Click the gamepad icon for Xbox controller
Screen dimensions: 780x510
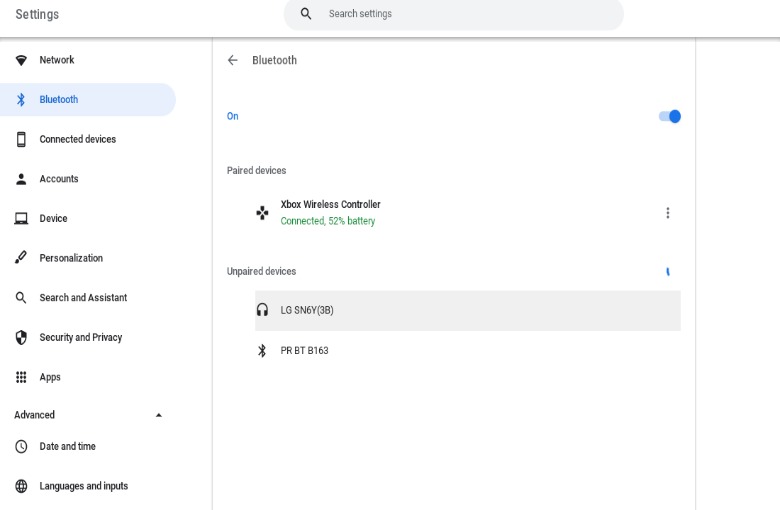pos(262,212)
